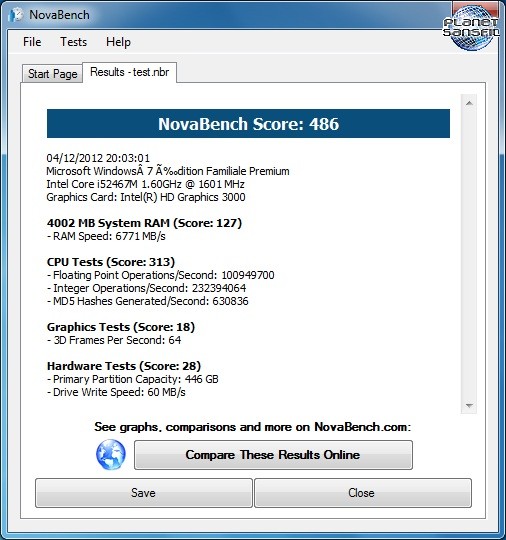Image resolution: width=506 pixels, height=540 pixels.
Task: Click the scrollbar down arrow in results
Action: (x=469, y=406)
